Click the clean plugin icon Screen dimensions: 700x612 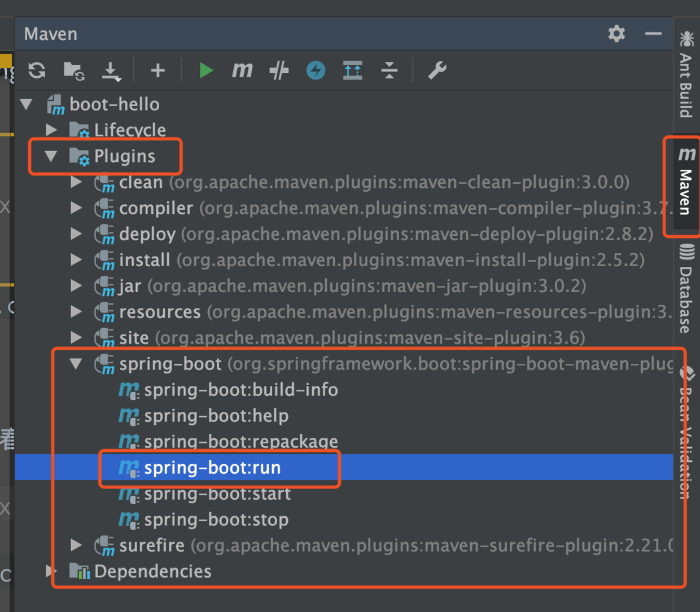[104, 183]
